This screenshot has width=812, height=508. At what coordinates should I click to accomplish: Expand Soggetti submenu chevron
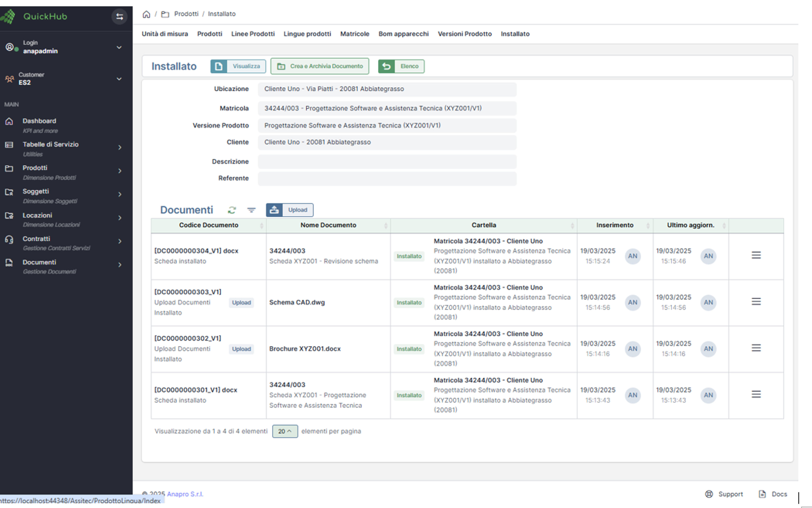(x=120, y=195)
